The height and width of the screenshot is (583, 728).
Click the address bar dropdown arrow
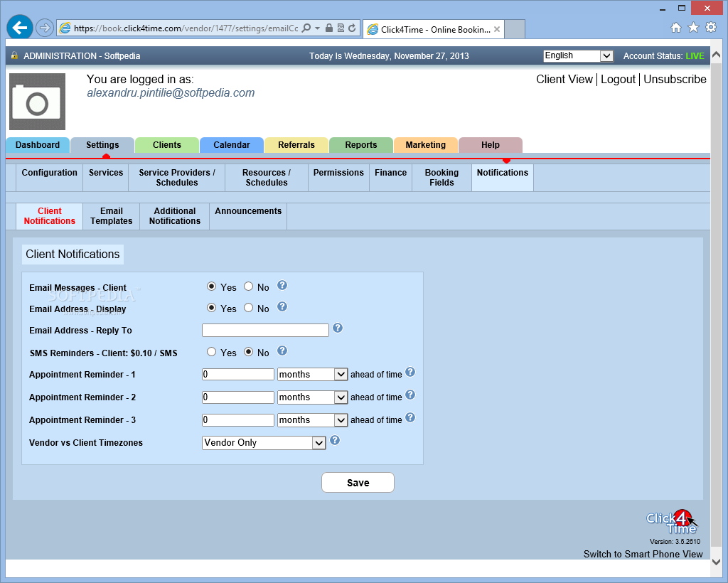[x=318, y=28]
